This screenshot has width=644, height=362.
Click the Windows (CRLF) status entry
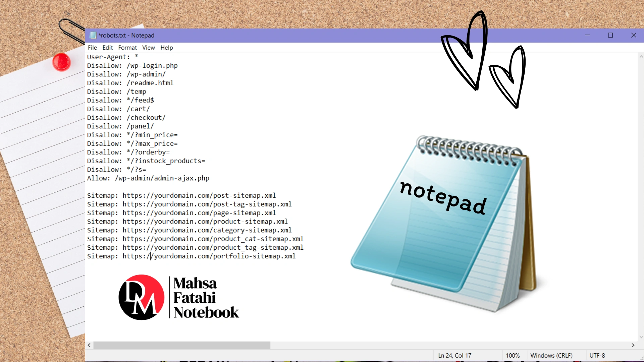[x=551, y=356]
